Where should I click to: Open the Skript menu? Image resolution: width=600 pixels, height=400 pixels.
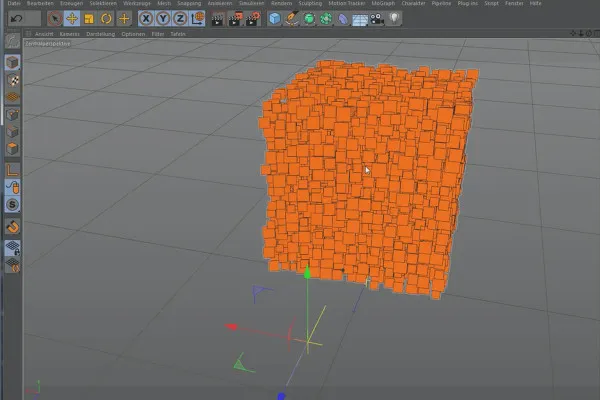(x=491, y=3)
